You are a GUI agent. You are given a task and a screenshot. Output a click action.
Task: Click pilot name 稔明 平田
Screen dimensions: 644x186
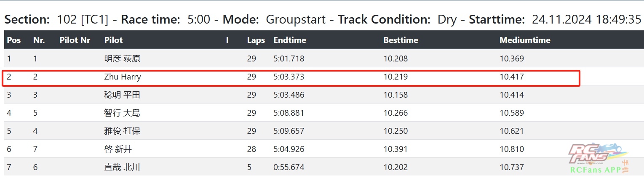click(x=122, y=95)
